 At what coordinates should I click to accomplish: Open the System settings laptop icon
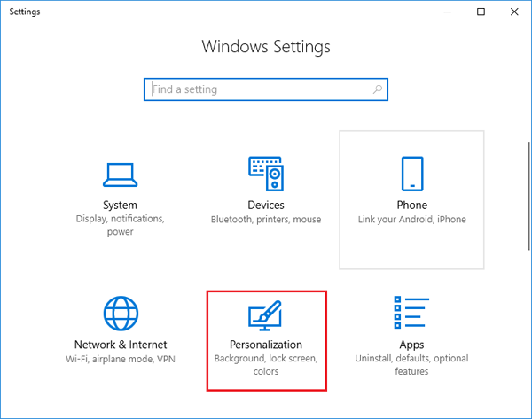tap(120, 175)
